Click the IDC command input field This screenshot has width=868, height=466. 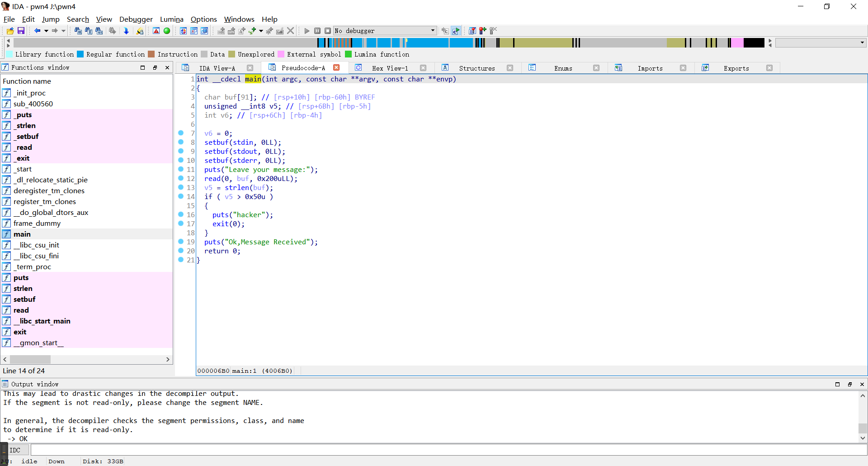tap(448, 450)
